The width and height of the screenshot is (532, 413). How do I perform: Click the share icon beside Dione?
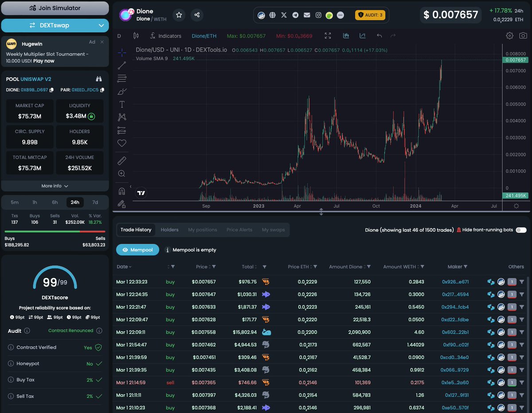[197, 15]
